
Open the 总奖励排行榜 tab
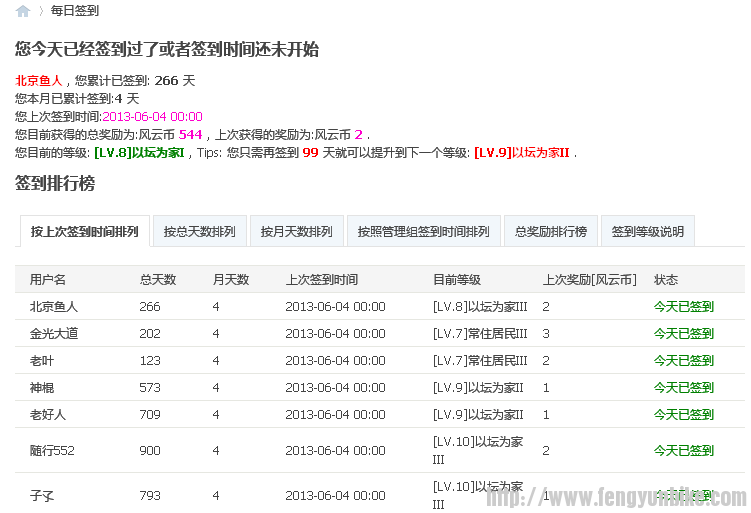pyautogui.click(x=551, y=231)
